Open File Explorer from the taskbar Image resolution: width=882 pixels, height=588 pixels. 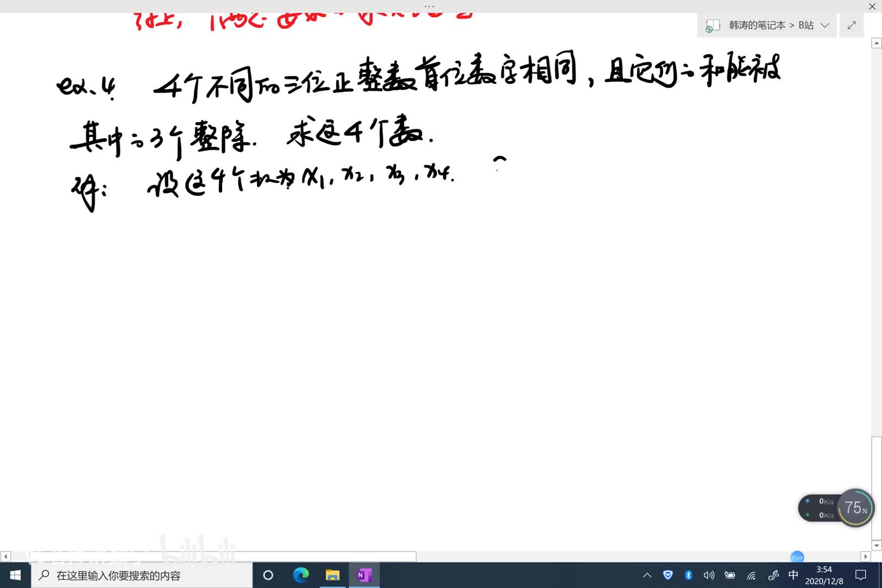coord(332,575)
